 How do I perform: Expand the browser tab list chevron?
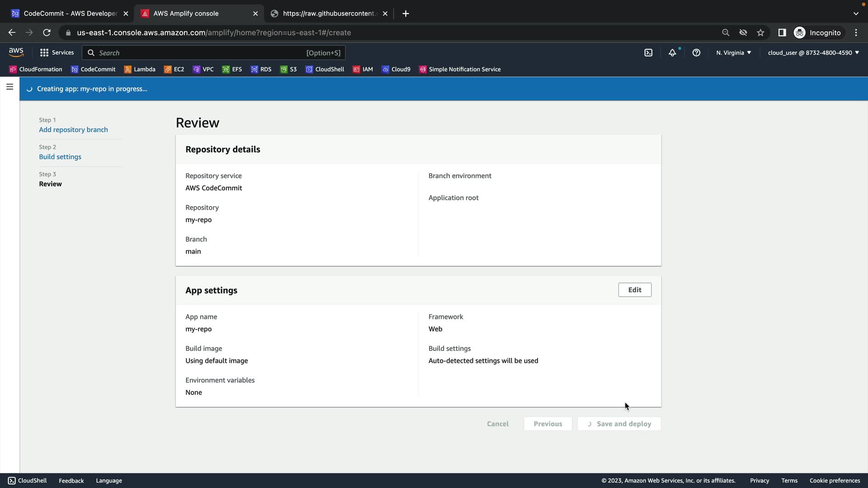click(856, 14)
